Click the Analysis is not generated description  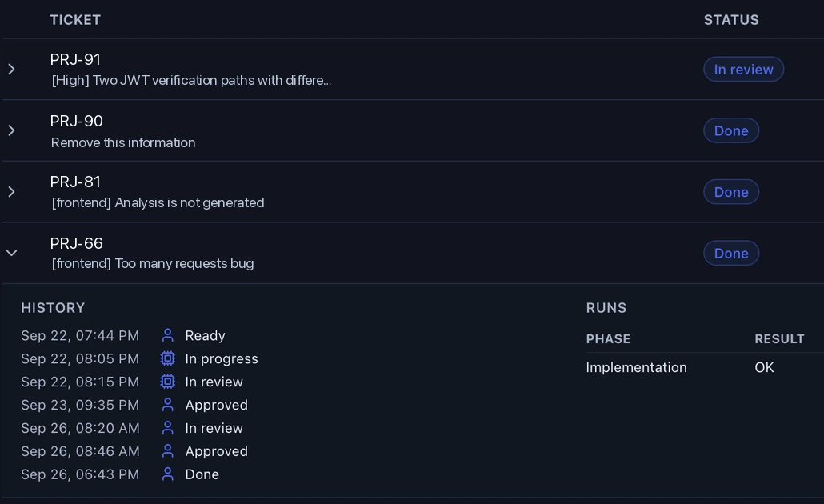click(x=158, y=203)
